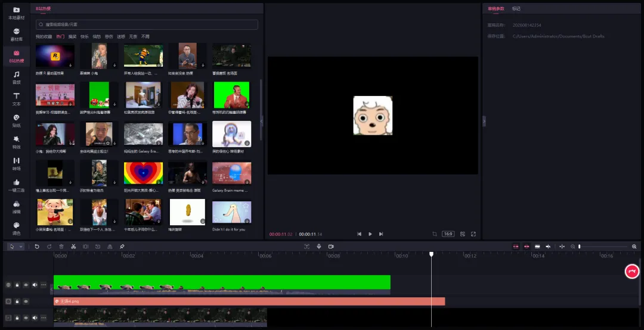This screenshot has width=644, height=330.
Task: Select the 不屑 category
Action: [145, 36]
